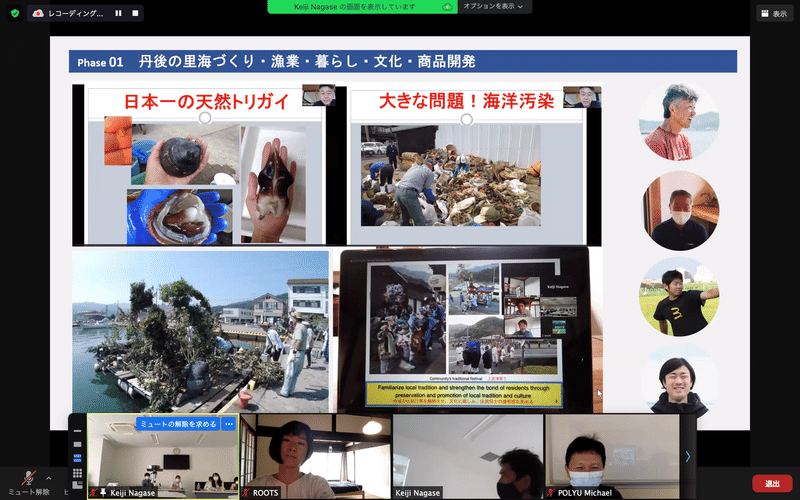Click circular portrait of man on grass field
Viewport: 800px width, 500px height.
[679, 297]
